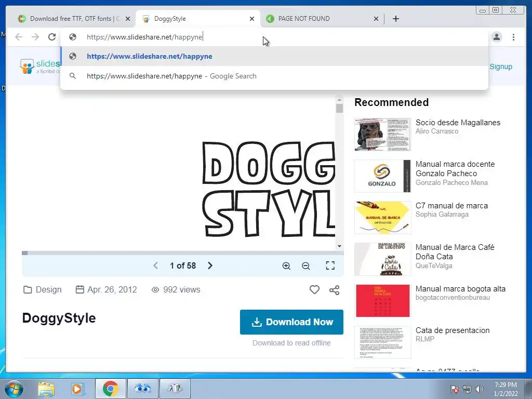Click the slide viewer scrollbar thumb
532x399 pixels.
point(339,108)
